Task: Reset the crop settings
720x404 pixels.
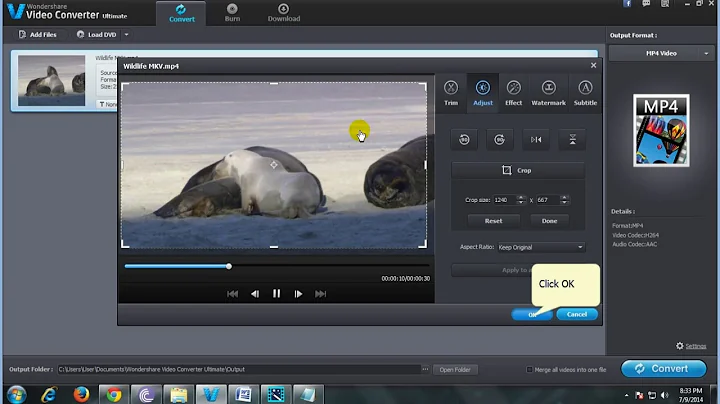Action: tap(494, 221)
